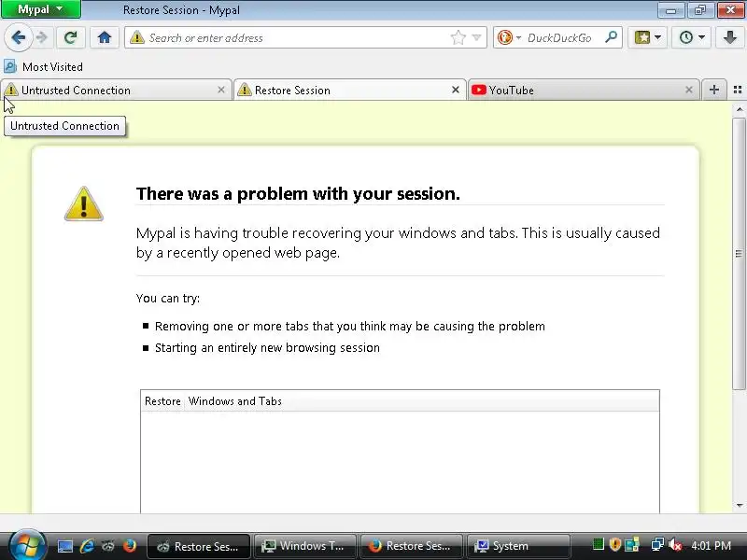Open the tab groups grid icon
Viewport: 747px width, 560px height.
click(738, 90)
